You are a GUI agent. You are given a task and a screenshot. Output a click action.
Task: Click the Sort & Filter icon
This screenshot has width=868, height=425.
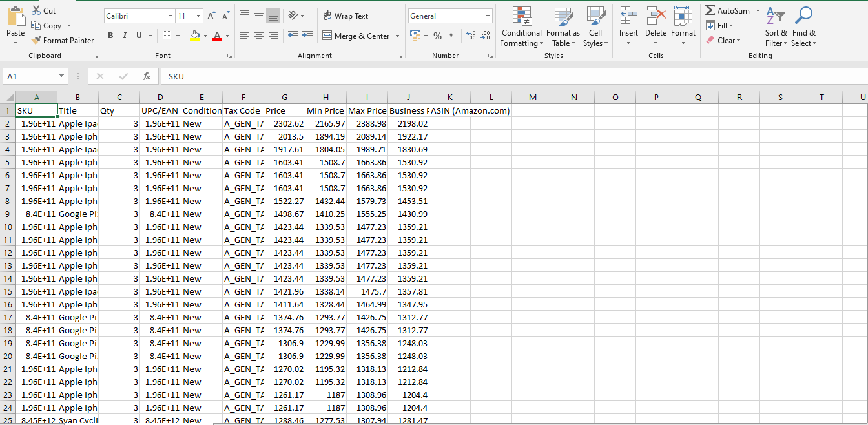pos(775,16)
